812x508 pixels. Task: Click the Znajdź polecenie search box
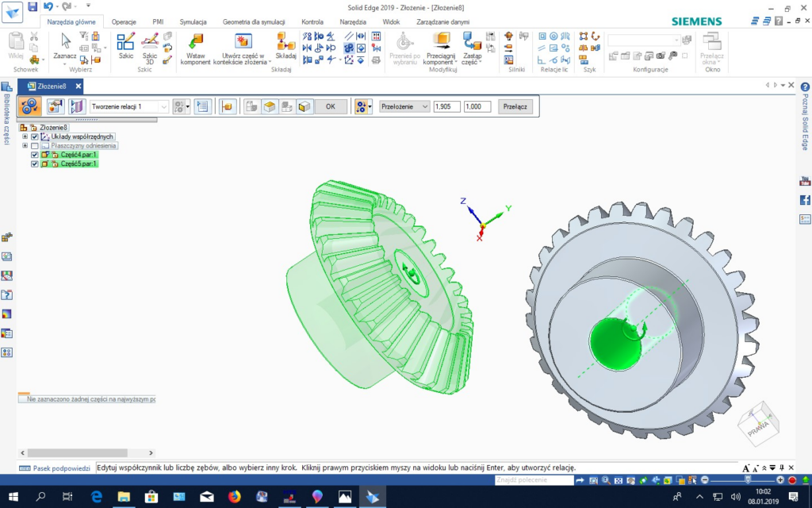[534, 480]
